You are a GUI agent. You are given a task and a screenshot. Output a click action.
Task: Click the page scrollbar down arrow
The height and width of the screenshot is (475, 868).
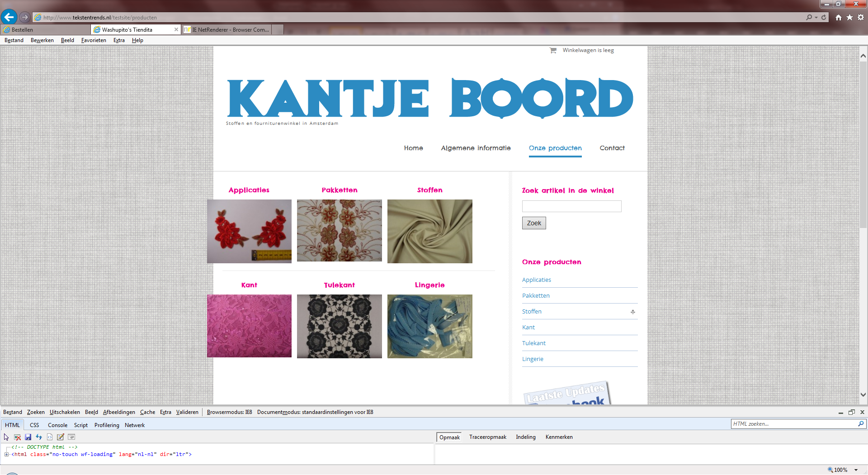pos(863,394)
